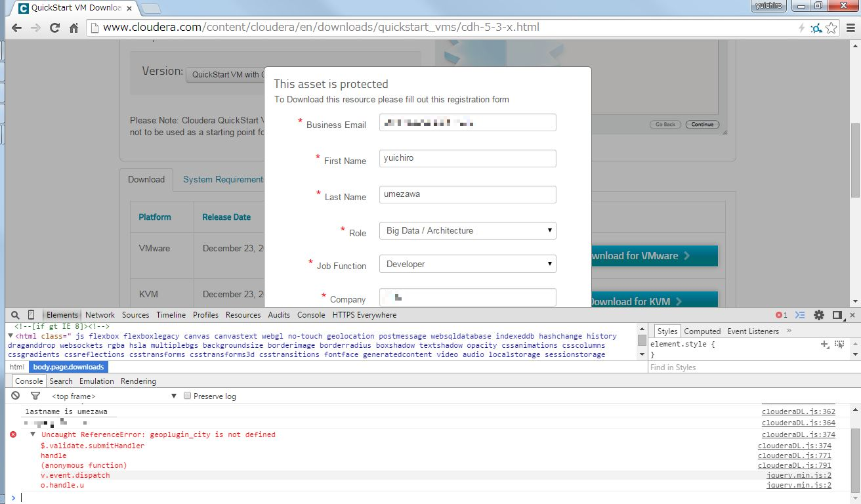Image resolution: width=861 pixels, height=504 pixels.
Task: Click the blue extension icon in address bar
Action: 816,28
